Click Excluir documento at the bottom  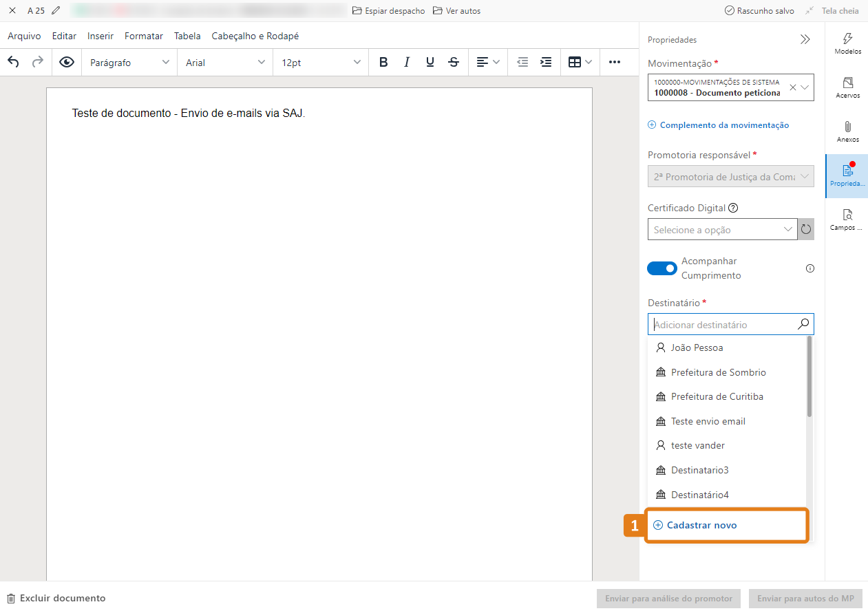coord(55,598)
